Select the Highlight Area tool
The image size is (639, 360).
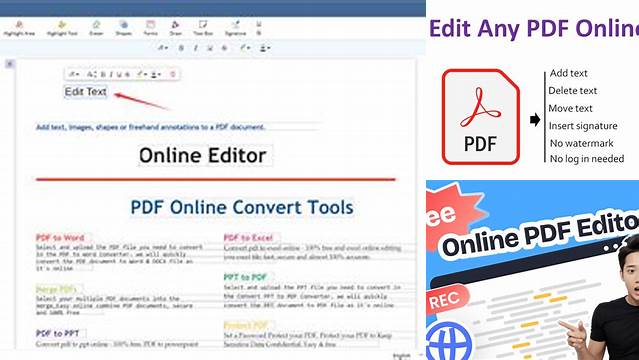[19, 29]
